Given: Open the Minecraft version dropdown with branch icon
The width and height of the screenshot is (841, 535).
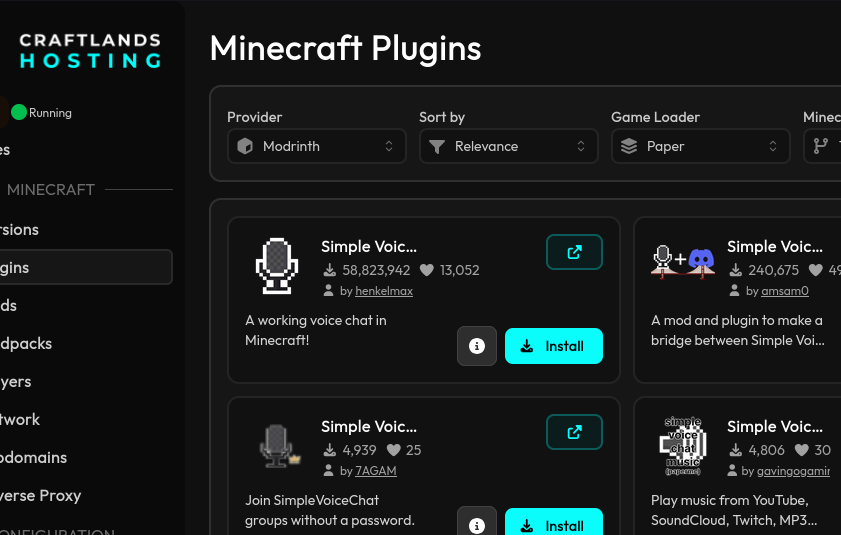Looking at the screenshot, I should 822,146.
